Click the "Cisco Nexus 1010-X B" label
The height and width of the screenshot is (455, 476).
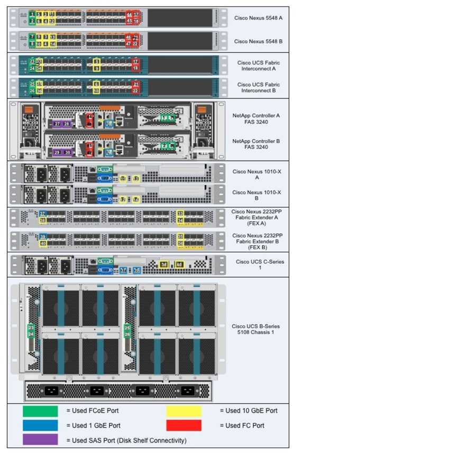point(257,195)
